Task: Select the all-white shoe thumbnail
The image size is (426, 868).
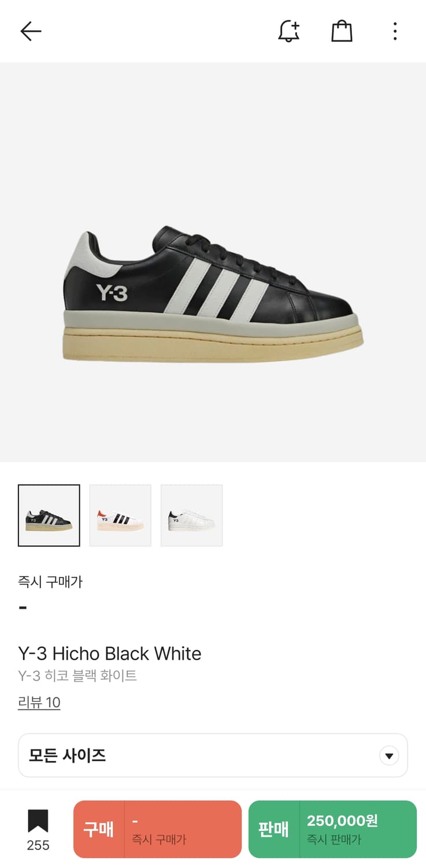Action: coord(191,515)
